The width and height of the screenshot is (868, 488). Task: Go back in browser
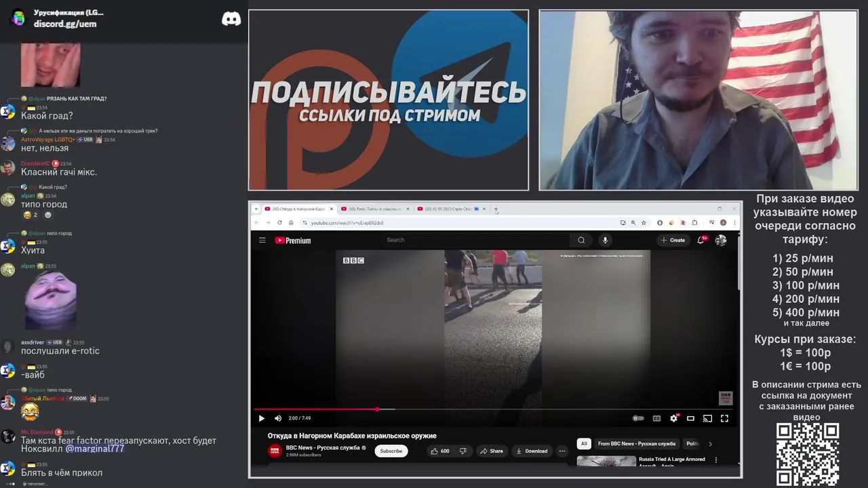click(x=258, y=222)
